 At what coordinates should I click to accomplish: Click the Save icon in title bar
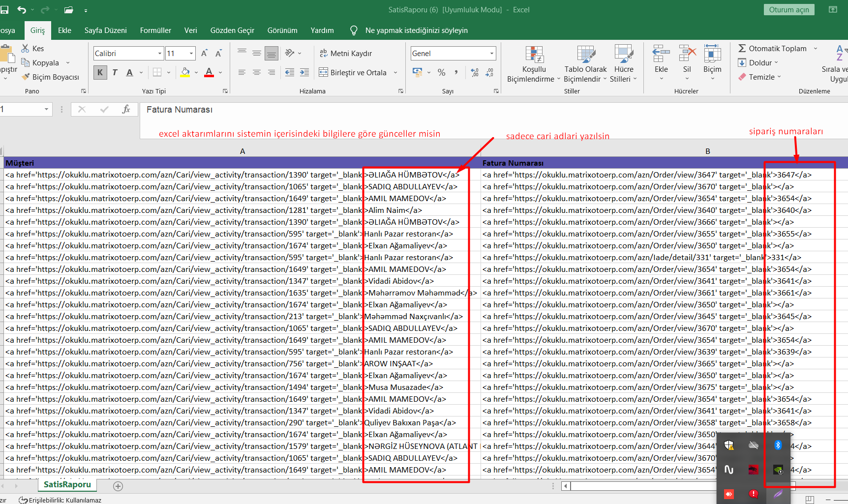(4, 10)
